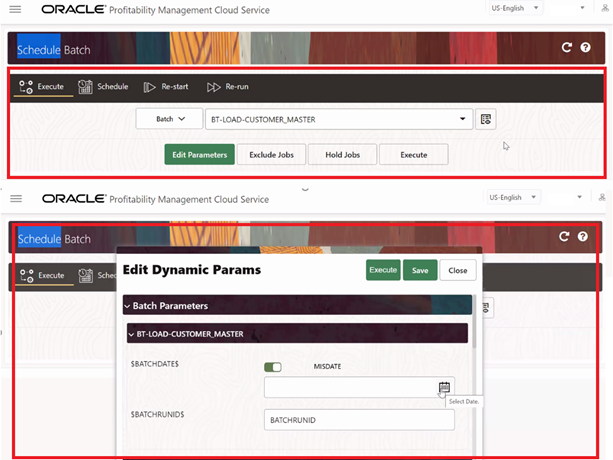Click $BATCHRUNID$ parameter label
Image resolution: width=613 pixels, height=460 pixels.
point(157,414)
